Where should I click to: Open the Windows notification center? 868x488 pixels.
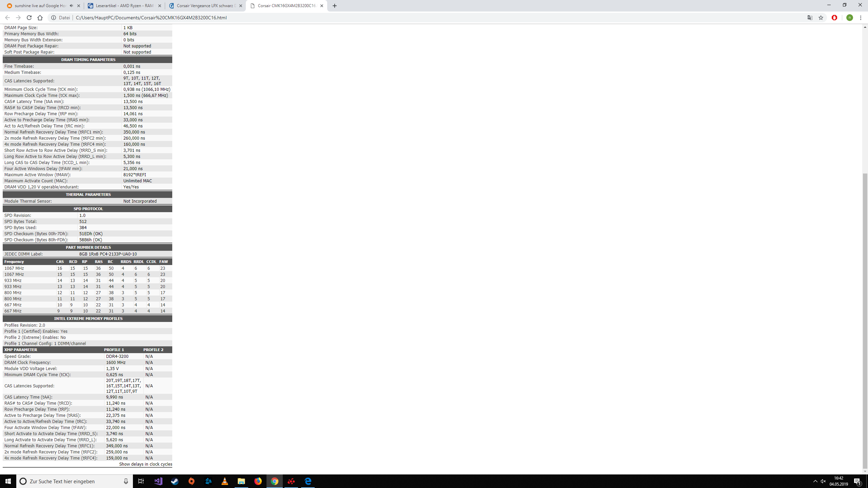point(857,481)
